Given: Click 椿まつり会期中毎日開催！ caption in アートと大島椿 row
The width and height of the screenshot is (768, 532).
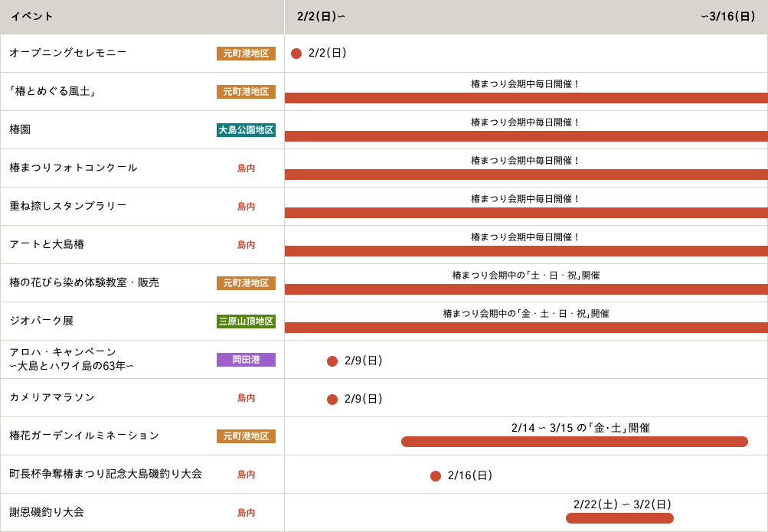Looking at the screenshot, I should [525, 237].
